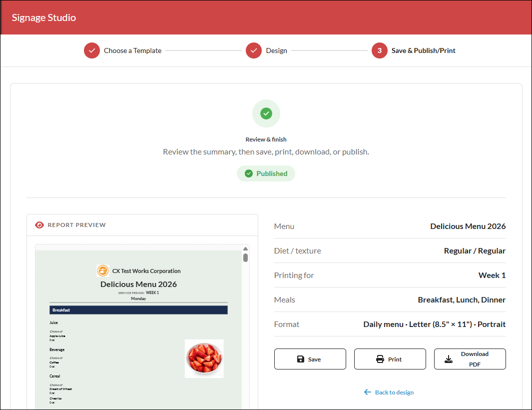Click the Published status badge
The image size is (532, 410).
266,173
